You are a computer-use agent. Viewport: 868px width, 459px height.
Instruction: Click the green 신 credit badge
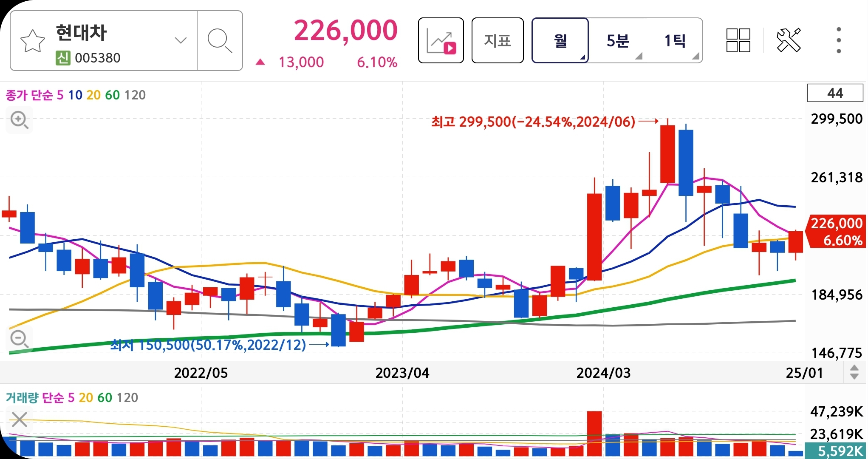[x=63, y=58]
